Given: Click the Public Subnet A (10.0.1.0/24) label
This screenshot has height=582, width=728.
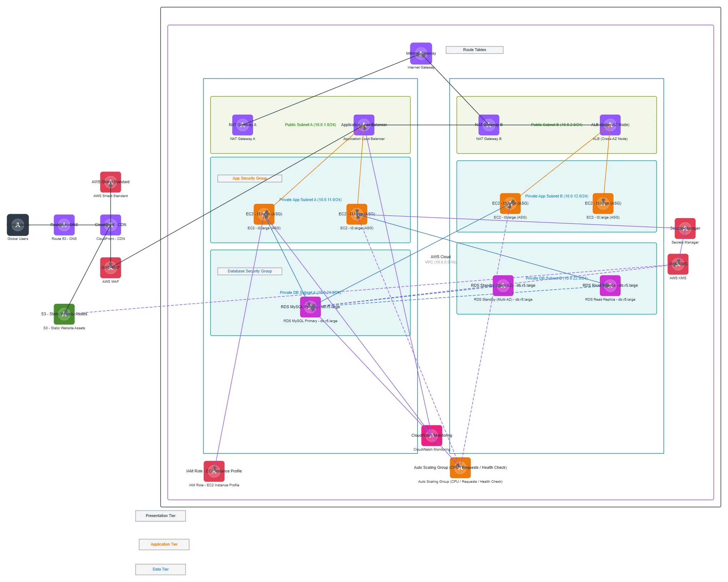Looking at the screenshot, I should tap(310, 125).
